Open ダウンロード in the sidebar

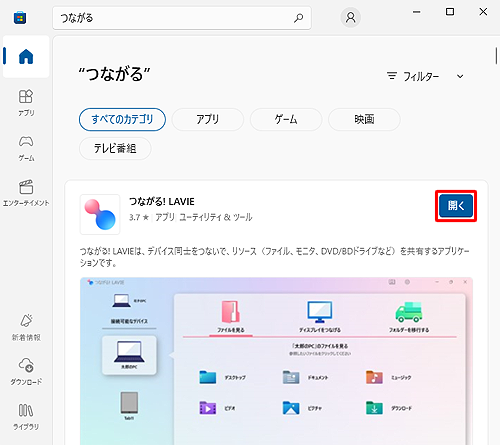pyautogui.click(x=26, y=372)
